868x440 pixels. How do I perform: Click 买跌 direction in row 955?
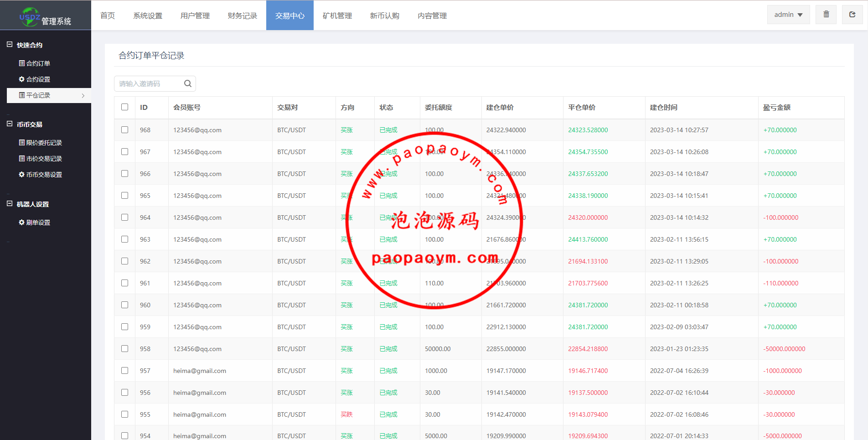(346, 414)
